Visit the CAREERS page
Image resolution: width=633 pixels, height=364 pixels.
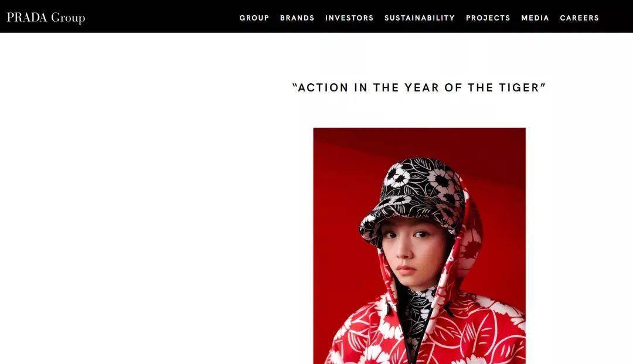click(579, 18)
